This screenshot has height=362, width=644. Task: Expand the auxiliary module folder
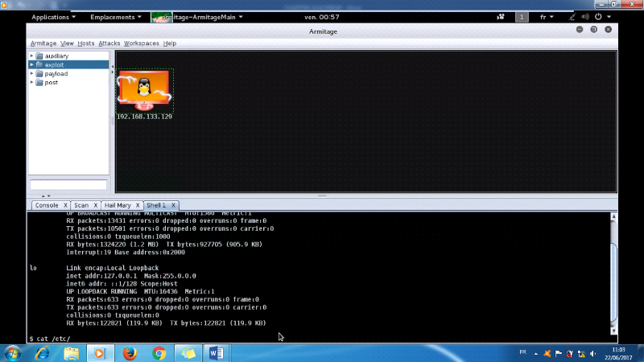pyautogui.click(x=32, y=56)
